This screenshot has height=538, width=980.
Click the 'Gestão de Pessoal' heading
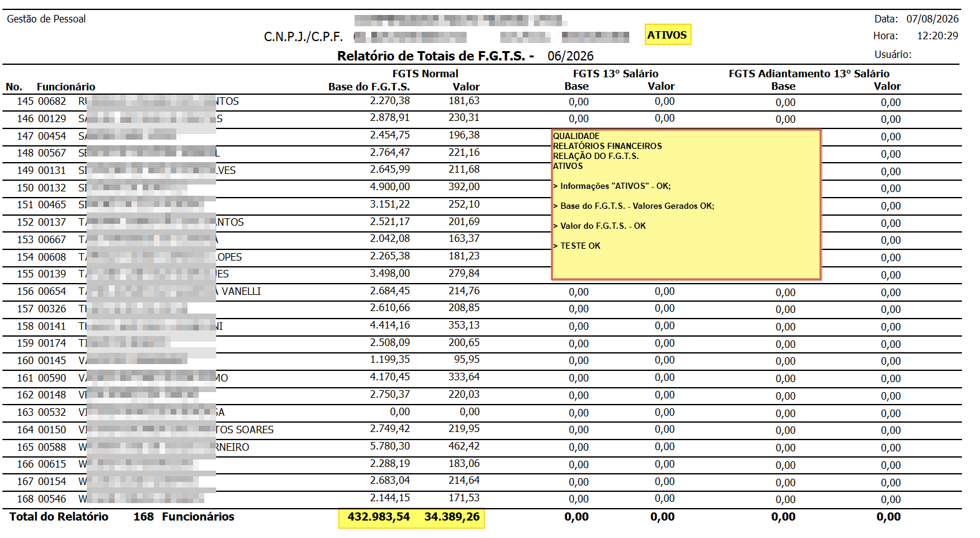click(46, 19)
